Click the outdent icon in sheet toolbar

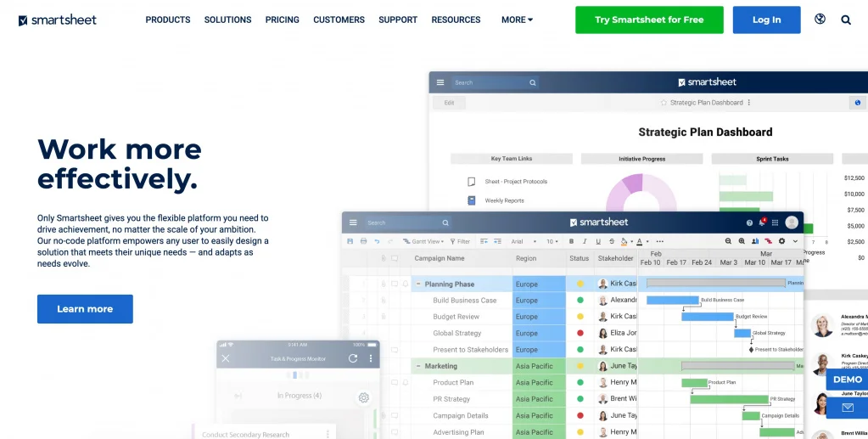click(484, 241)
